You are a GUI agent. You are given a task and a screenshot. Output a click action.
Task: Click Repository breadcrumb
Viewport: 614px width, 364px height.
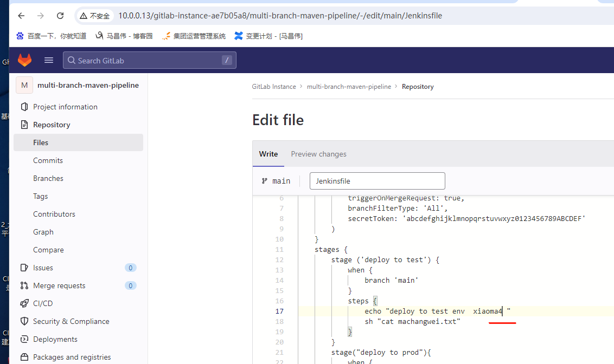(418, 87)
